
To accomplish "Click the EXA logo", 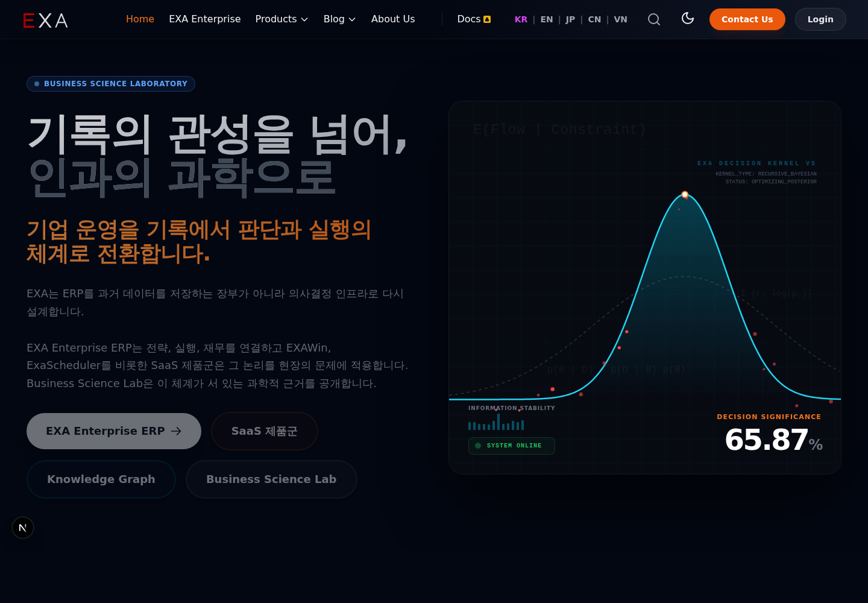I will [x=45, y=20].
